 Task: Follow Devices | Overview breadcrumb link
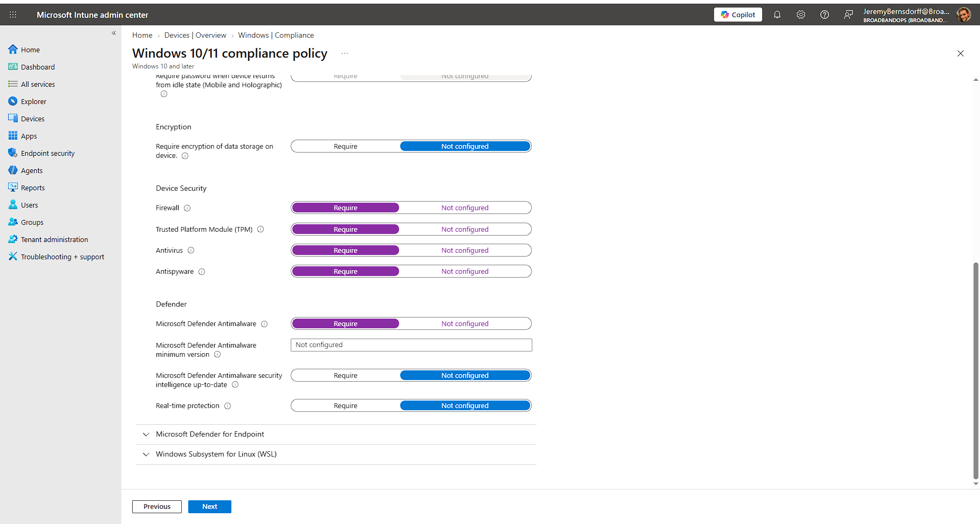tap(195, 35)
